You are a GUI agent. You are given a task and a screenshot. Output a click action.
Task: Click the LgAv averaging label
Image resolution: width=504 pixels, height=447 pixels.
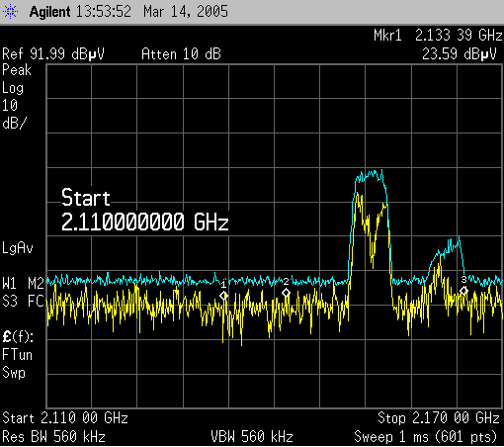[18, 248]
